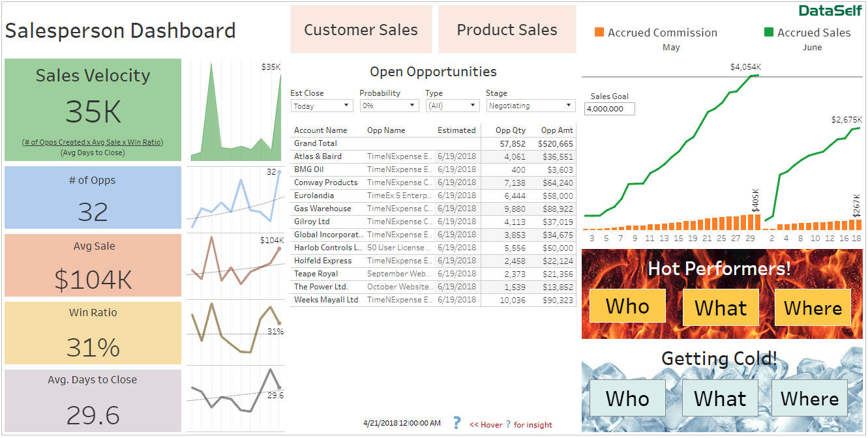868x438 pixels.
Task: Click the Getting Cold Who button
Action: [627, 398]
